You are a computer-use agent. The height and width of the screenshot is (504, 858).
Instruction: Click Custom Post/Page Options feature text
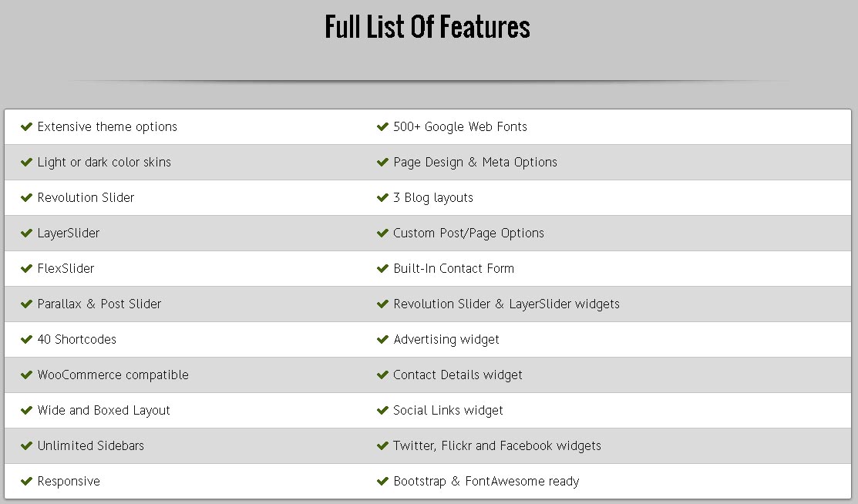tap(469, 233)
